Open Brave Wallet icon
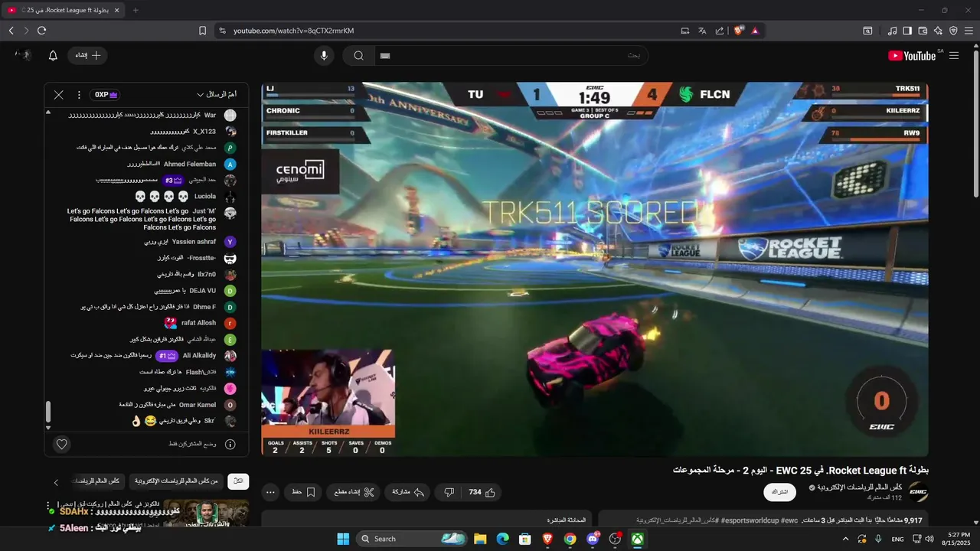Image resolution: width=980 pixels, height=551 pixels. click(x=923, y=31)
